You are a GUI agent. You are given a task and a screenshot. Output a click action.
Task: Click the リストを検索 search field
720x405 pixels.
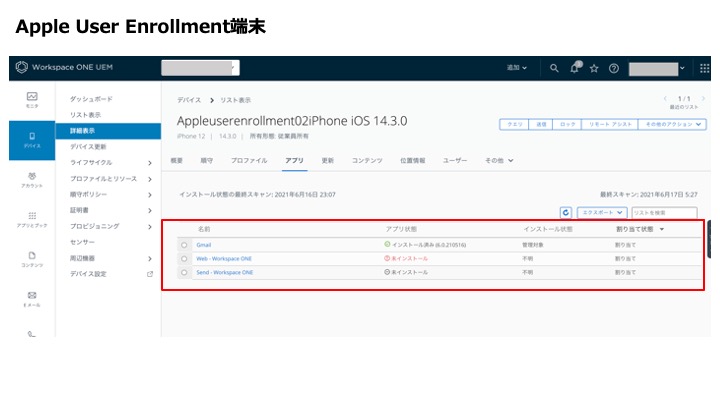pyautogui.click(x=664, y=213)
